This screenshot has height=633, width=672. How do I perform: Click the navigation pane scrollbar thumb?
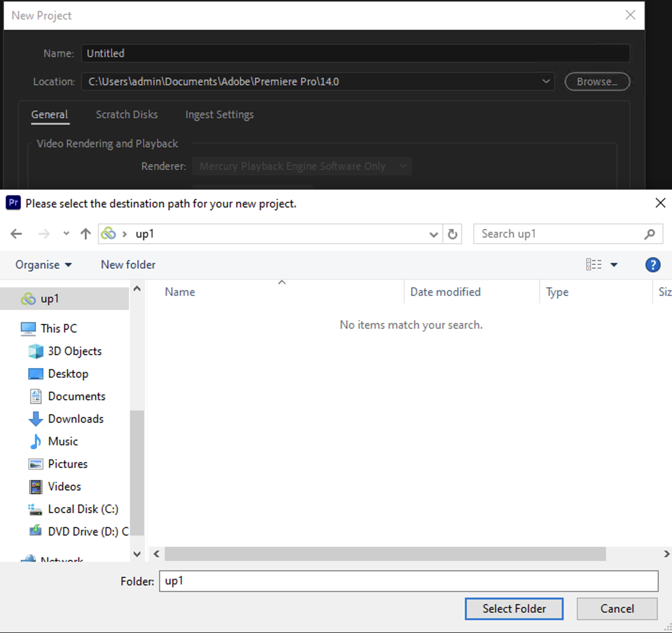point(137,472)
